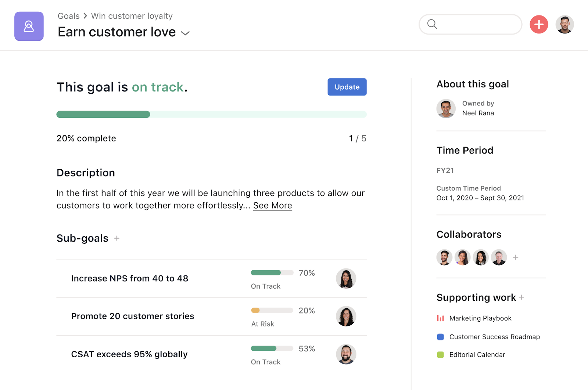Click the 20% complete text
The image size is (588, 390).
[x=86, y=138]
